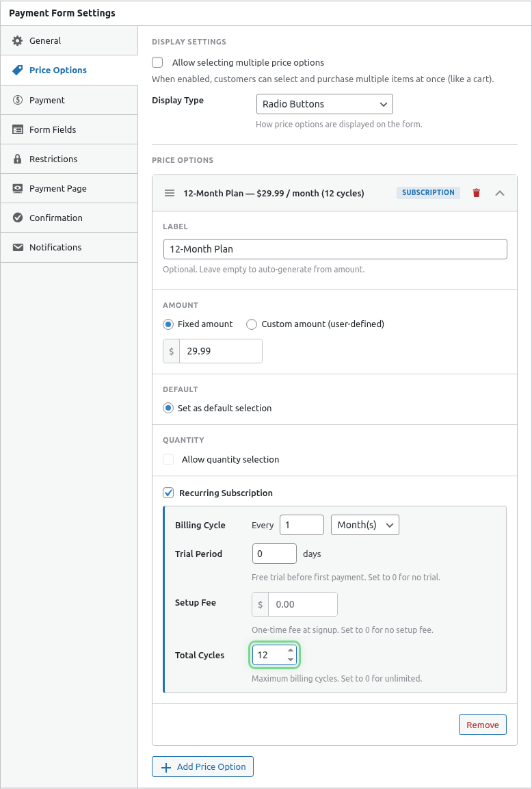Click the Form Fields sidebar icon

tap(18, 129)
